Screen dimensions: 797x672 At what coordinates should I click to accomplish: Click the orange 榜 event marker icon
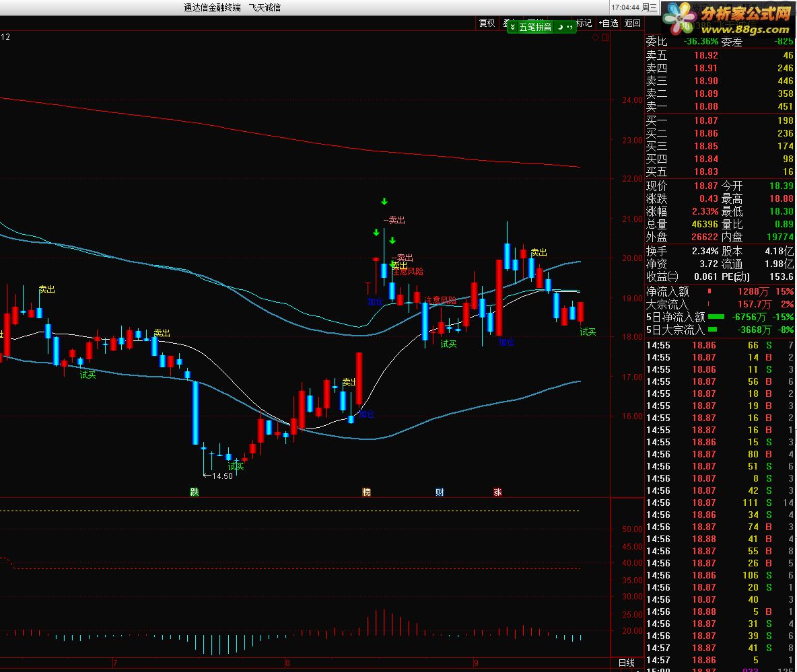(366, 492)
